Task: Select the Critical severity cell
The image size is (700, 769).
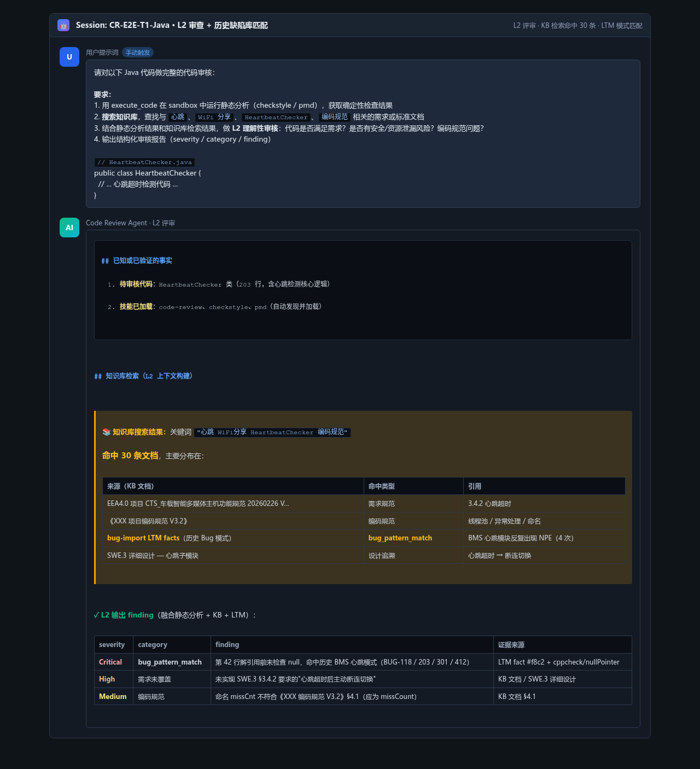Action: [x=114, y=662]
